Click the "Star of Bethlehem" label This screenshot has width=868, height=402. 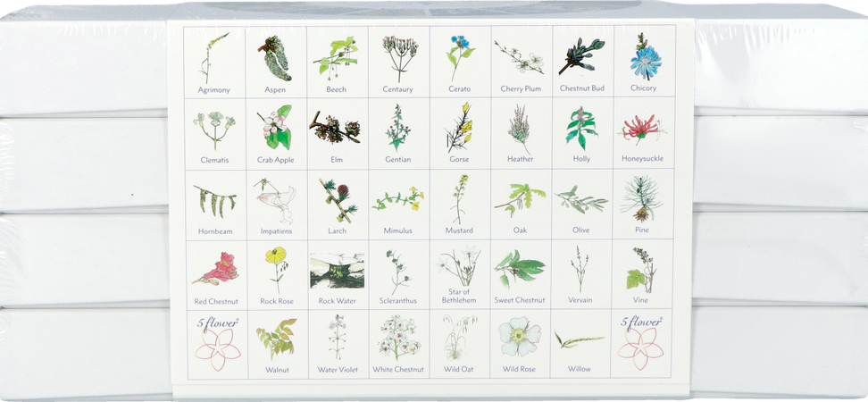pos(458,297)
